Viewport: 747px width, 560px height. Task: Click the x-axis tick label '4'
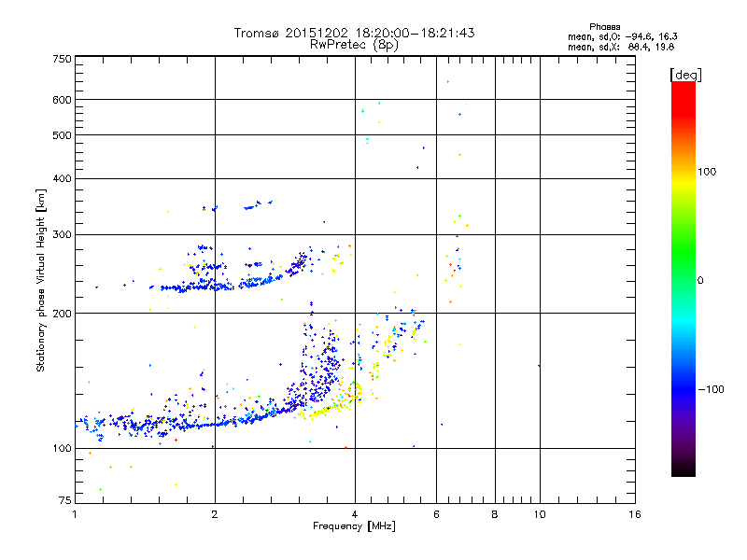click(355, 514)
